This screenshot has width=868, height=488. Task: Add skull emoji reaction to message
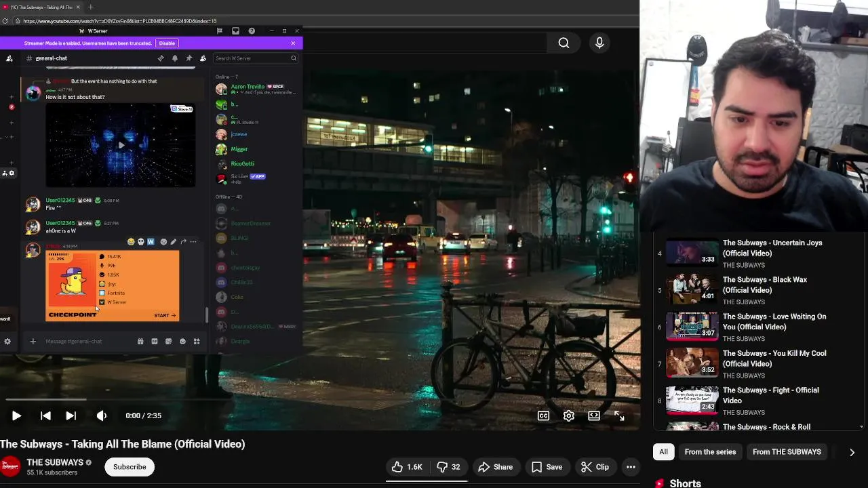click(x=141, y=242)
